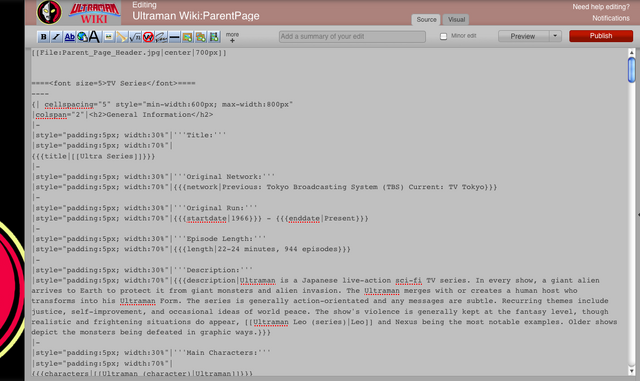
Task: Click the Description label line
Action: pyautogui.click(x=142, y=270)
